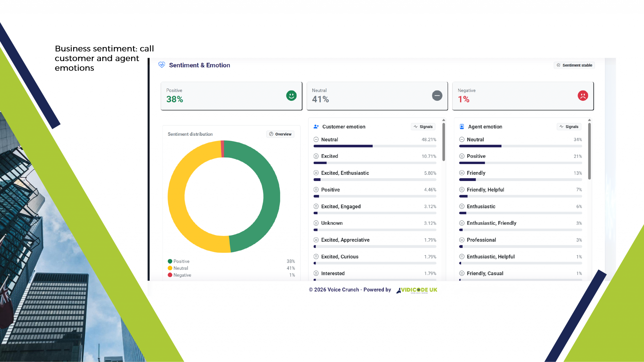Click the face icon beside Unknown
The height and width of the screenshot is (362, 644).
(x=316, y=223)
